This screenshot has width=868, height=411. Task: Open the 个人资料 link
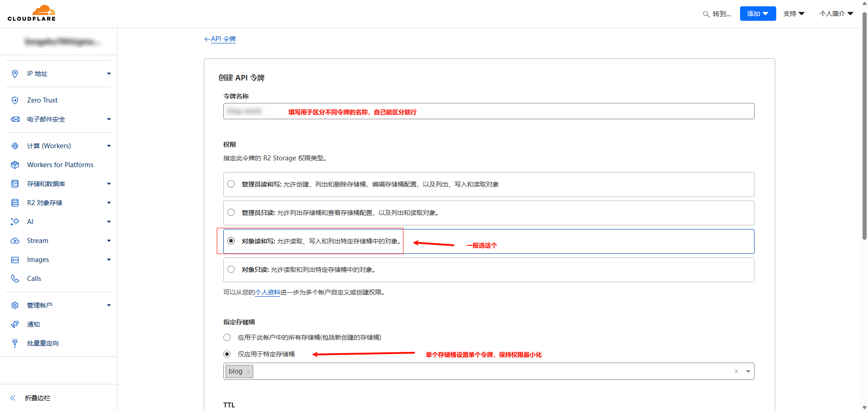tap(268, 292)
